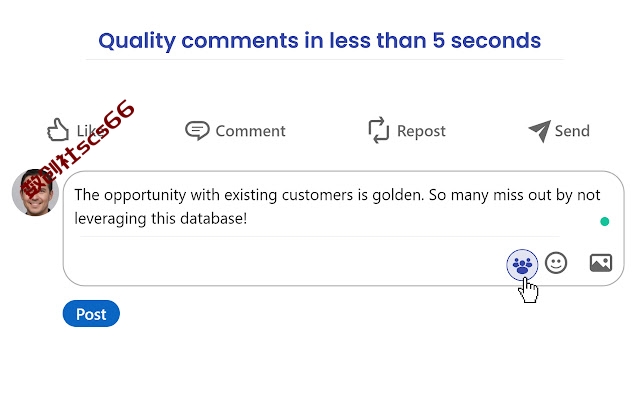Click the Repost arrows icon

pyautogui.click(x=379, y=130)
